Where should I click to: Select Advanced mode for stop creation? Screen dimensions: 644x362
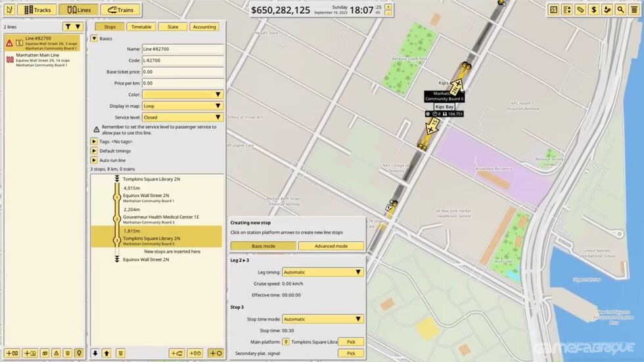coord(331,246)
